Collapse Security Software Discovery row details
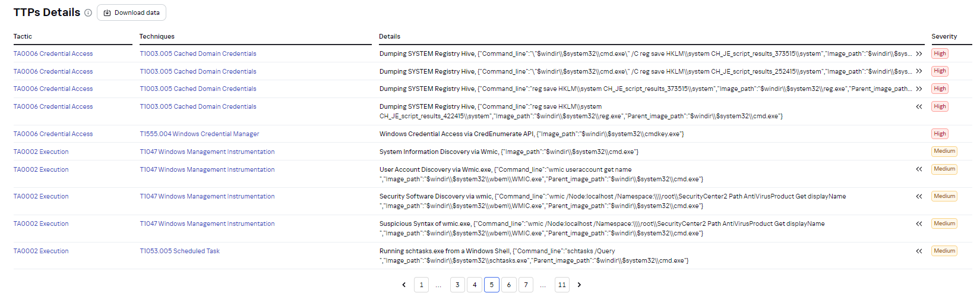This screenshot has height=299, width=980. click(919, 196)
